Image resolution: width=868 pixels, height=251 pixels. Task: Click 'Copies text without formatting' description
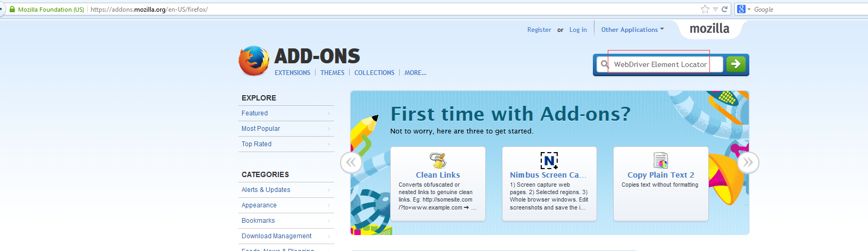coord(660,185)
